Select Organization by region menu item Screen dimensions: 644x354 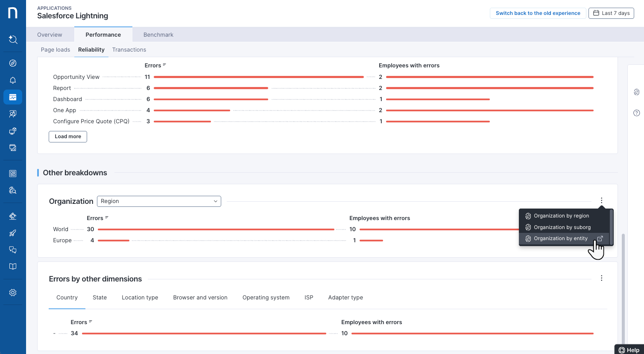point(561,216)
